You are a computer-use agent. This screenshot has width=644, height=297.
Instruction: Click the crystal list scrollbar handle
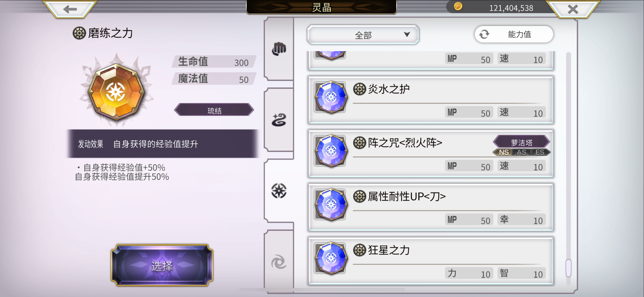[568, 268]
